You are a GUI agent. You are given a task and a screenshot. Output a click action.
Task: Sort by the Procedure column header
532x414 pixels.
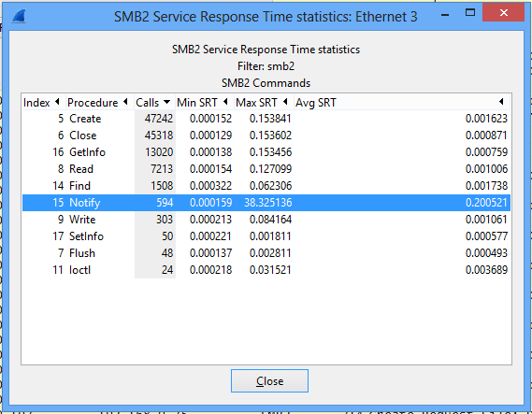click(99, 103)
